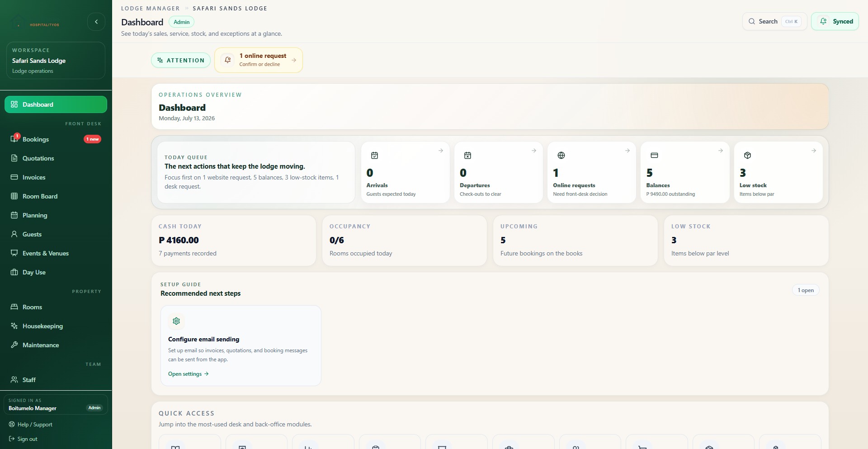Open the Arrivals card arrow

(441, 151)
